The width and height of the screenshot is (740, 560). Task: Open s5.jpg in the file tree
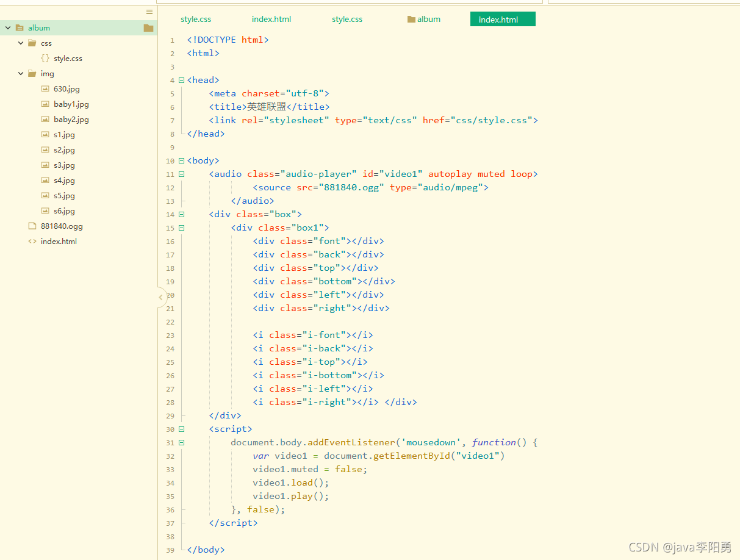click(64, 195)
